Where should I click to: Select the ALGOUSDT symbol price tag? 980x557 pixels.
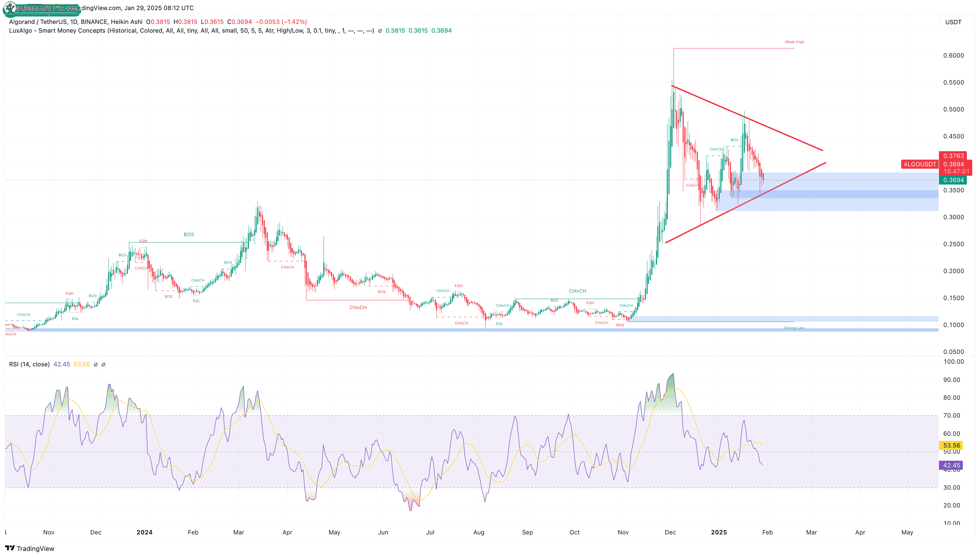[919, 164]
